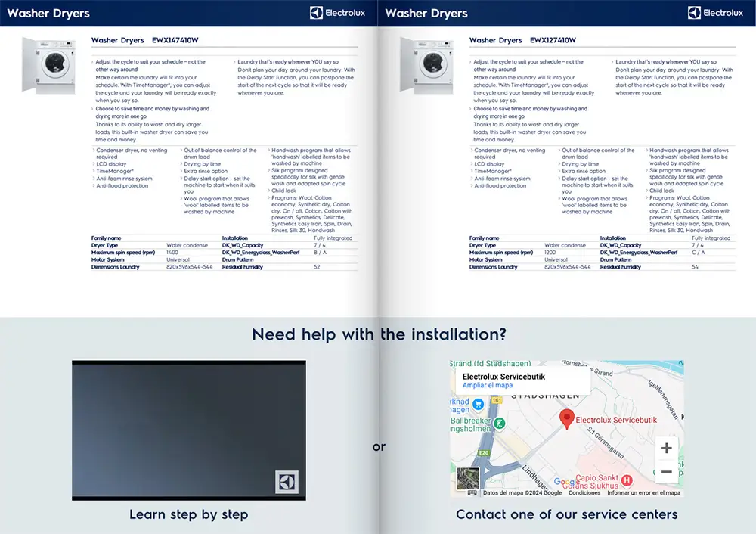756x534 pixels.
Task: Switch to satellite view thumbnail on map
Action: [x=468, y=478]
